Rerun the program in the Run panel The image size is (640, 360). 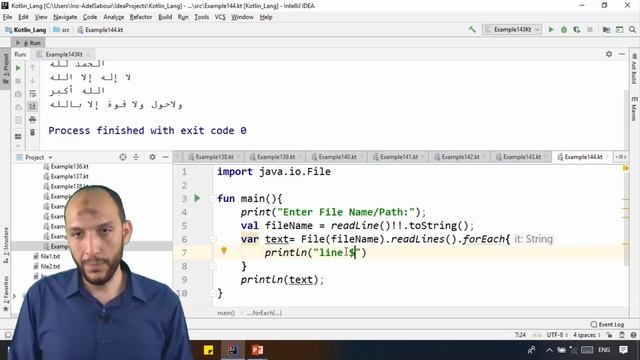18,68
